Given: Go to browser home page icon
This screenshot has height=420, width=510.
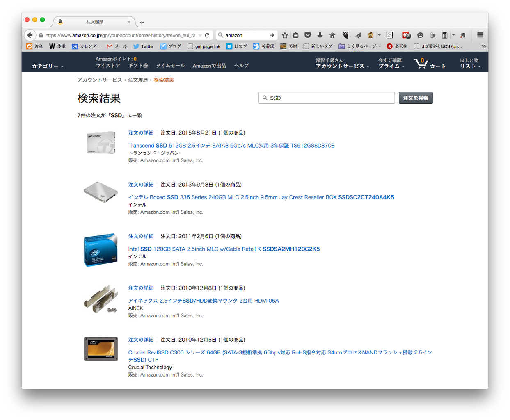Looking at the screenshot, I should 332,35.
